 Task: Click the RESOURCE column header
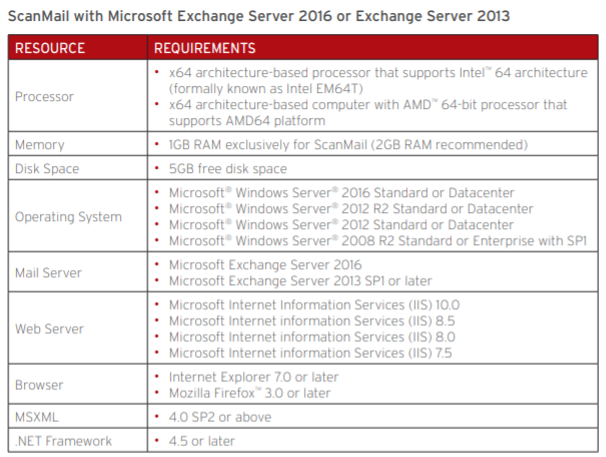click(50, 48)
